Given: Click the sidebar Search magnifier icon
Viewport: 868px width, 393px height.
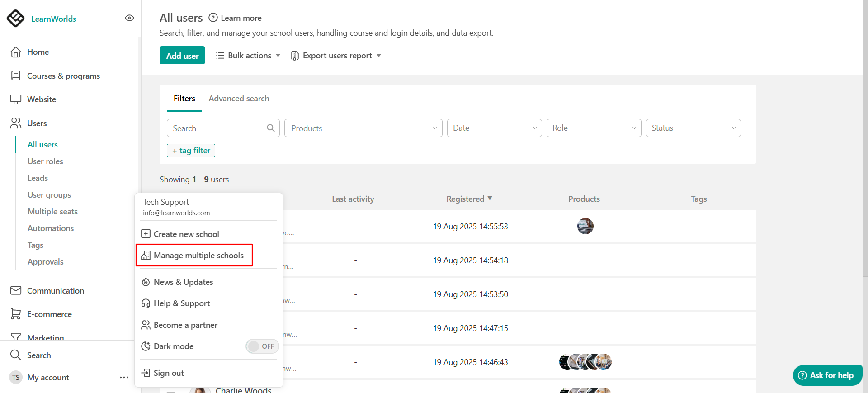Looking at the screenshot, I should coord(16,355).
